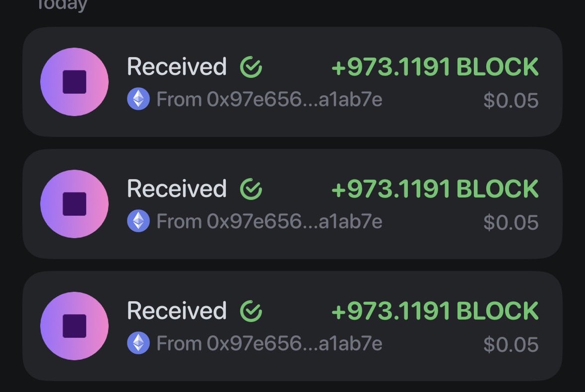Viewport: 585px width, 392px height.
Task: Click the +973.1191 BLOCK amount in the top transaction
Action: pos(435,67)
